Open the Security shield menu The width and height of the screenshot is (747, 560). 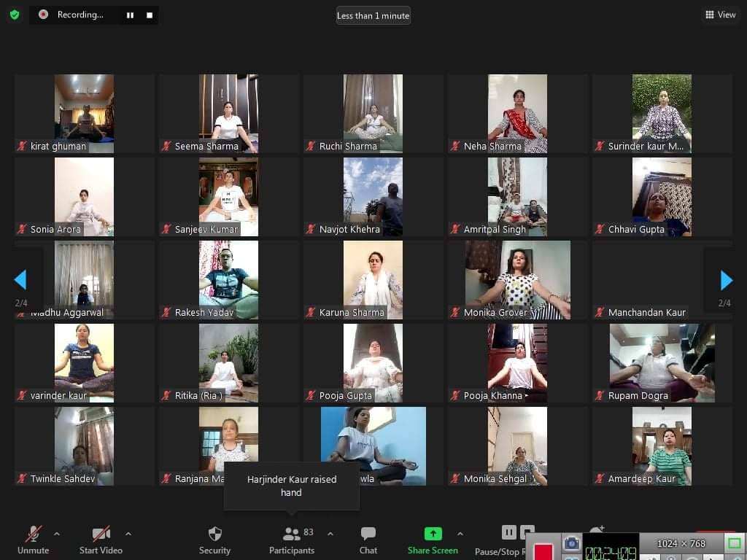(x=214, y=540)
